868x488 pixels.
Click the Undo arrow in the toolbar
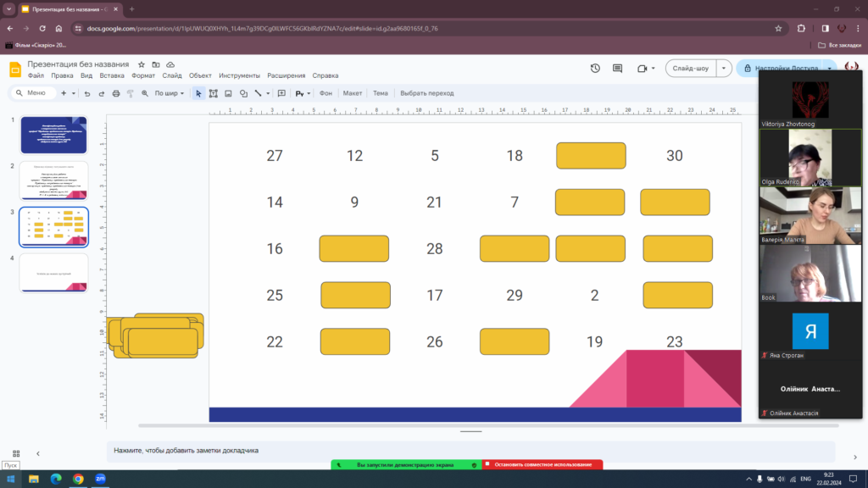pos(86,93)
